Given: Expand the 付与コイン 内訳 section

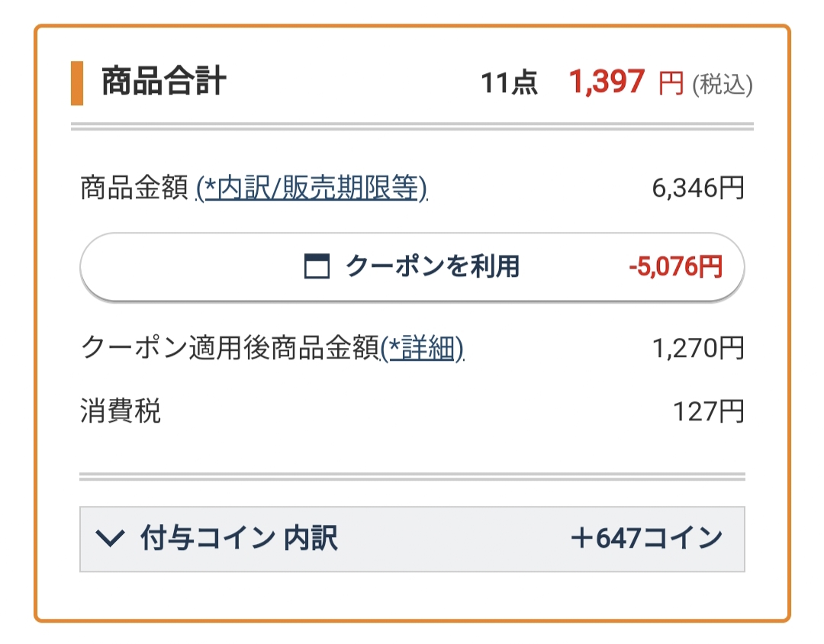Looking at the screenshot, I should (x=412, y=539).
